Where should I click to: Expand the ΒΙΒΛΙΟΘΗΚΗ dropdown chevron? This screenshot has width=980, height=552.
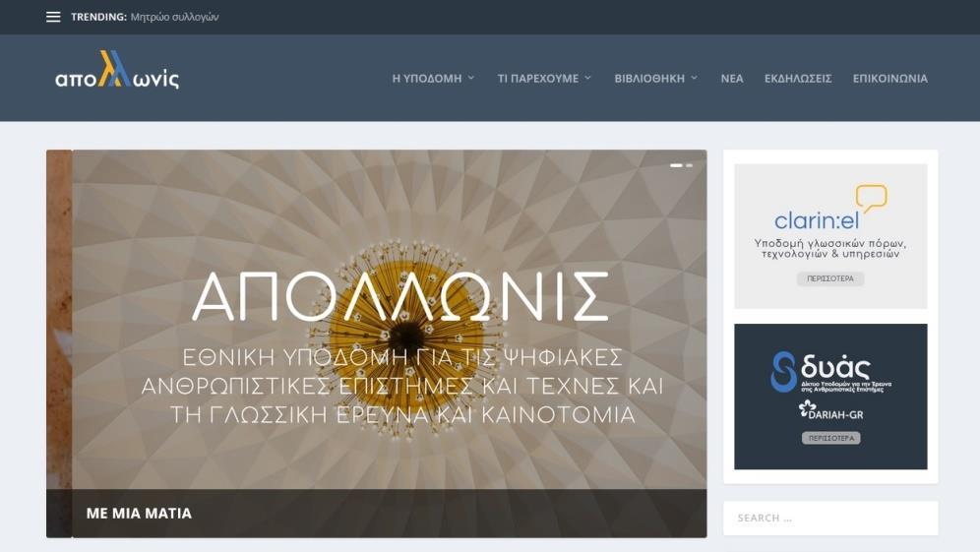pyautogui.click(x=694, y=78)
